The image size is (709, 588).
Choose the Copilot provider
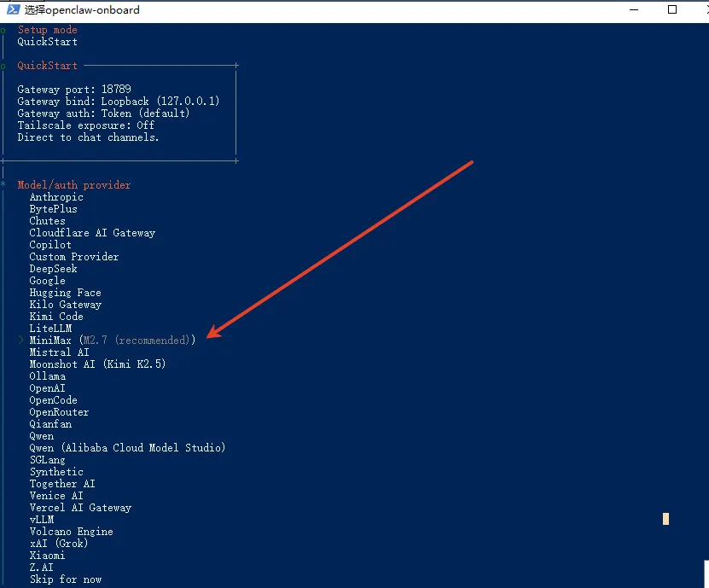[x=50, y=245]
